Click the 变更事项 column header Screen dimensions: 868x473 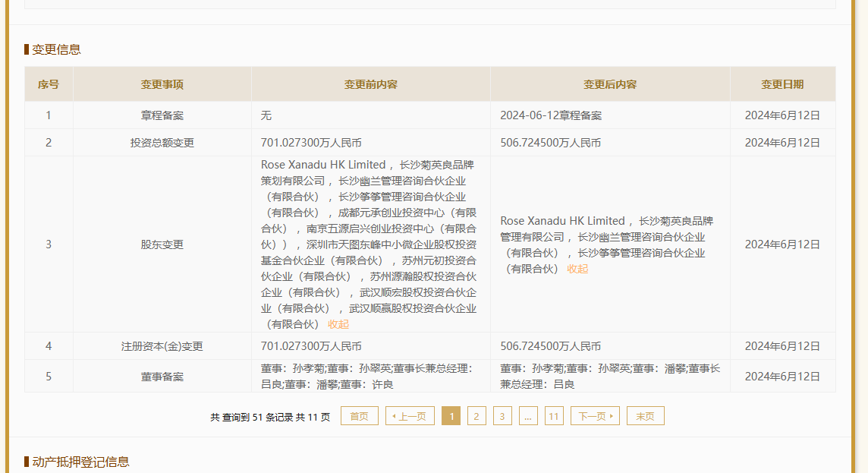coord(162,84)
